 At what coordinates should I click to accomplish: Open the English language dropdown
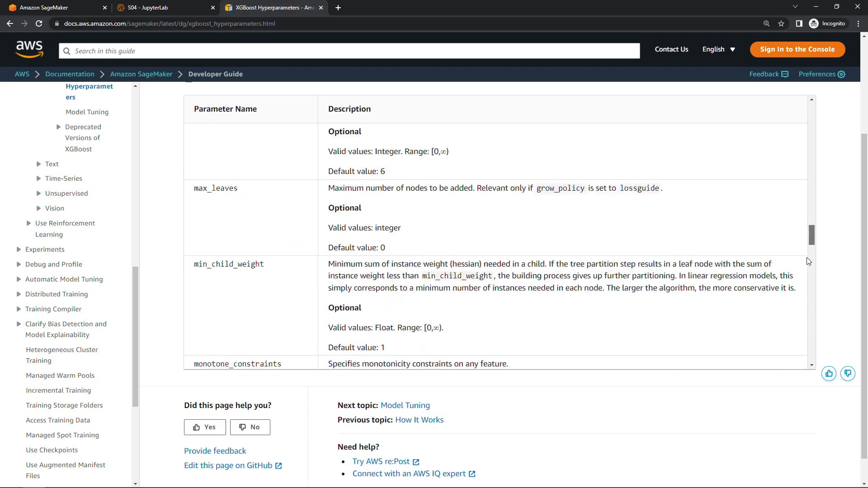click(x=718, y=49)
